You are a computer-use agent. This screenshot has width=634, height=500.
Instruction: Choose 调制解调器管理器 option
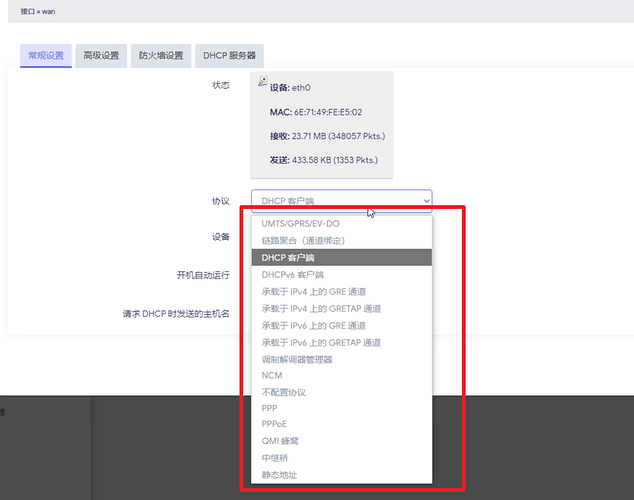[342, 359]
